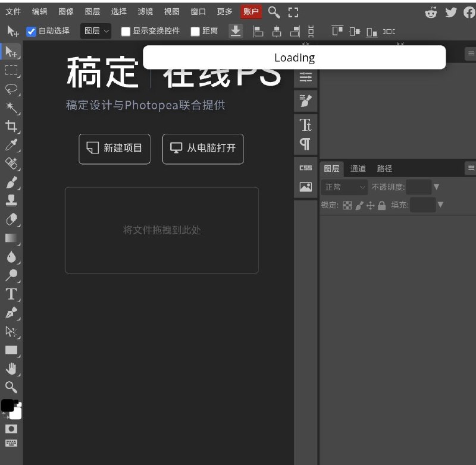Select the Clone Stamp tool
Viewport: 476px width, 465px height.
point(11,200)
